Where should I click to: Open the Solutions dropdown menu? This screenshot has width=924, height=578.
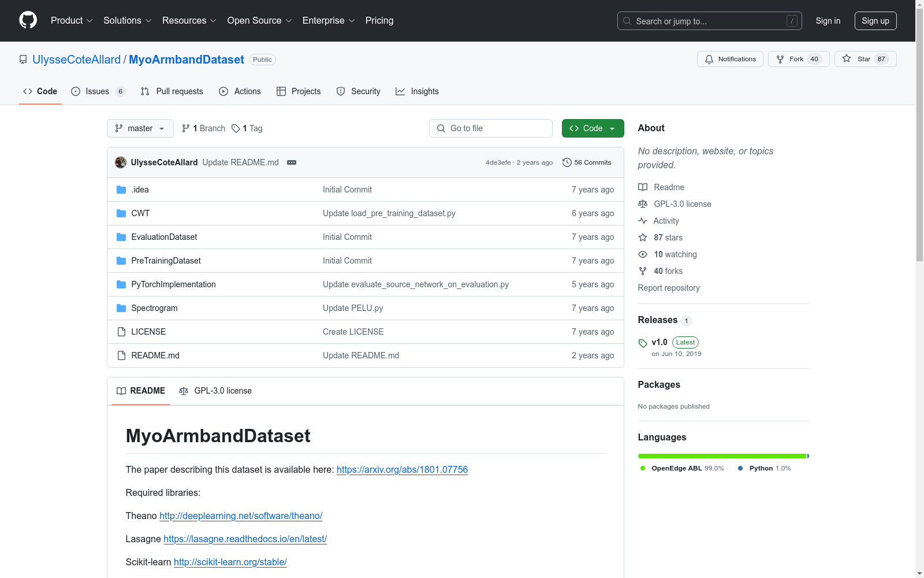[128, 20]
